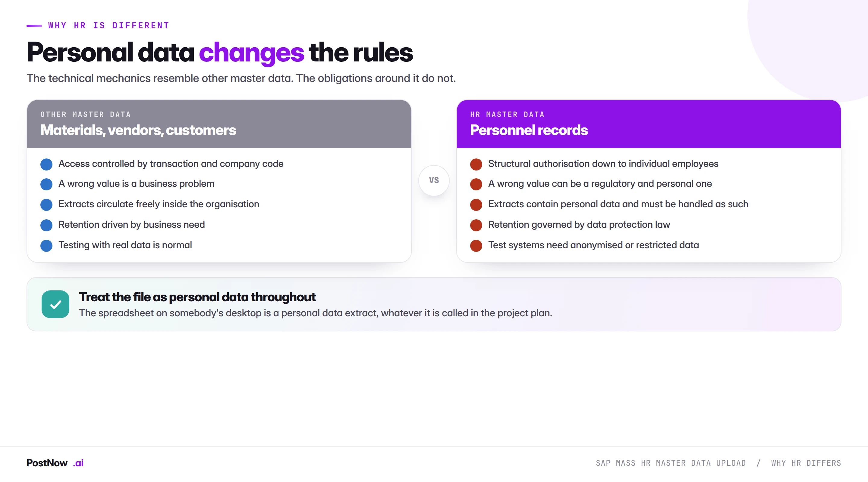Select the Personnel records purple header
The height and width of the screenshot is (482, 868).
(649, 124)
